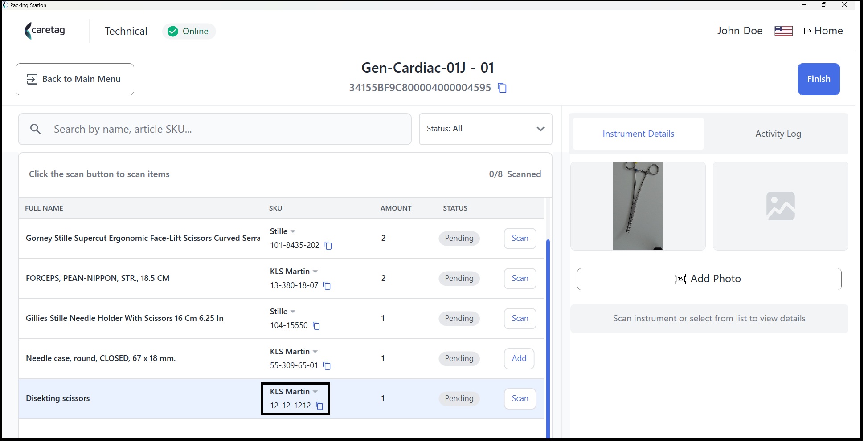Click the search by name or SKU field
868x442 pixels.
pos(215,129)
